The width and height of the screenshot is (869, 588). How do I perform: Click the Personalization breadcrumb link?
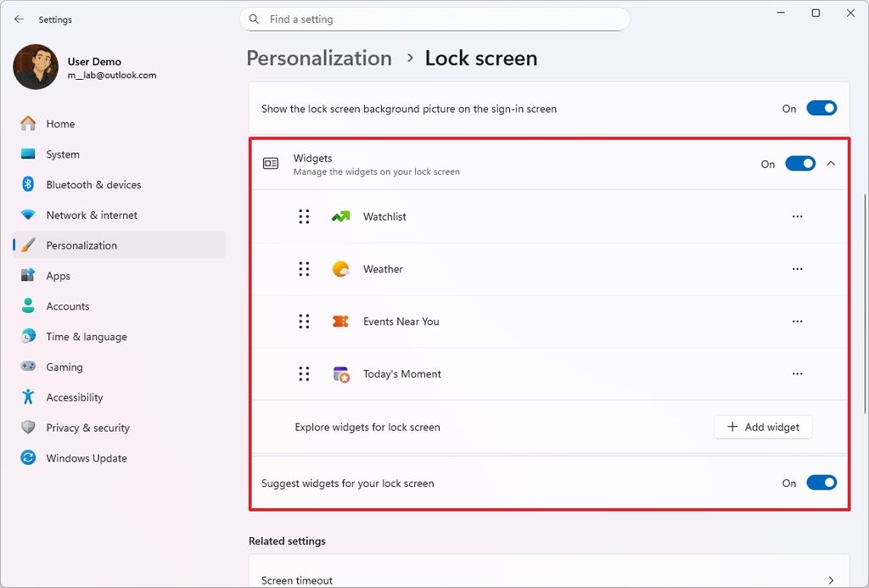point(318,58)
